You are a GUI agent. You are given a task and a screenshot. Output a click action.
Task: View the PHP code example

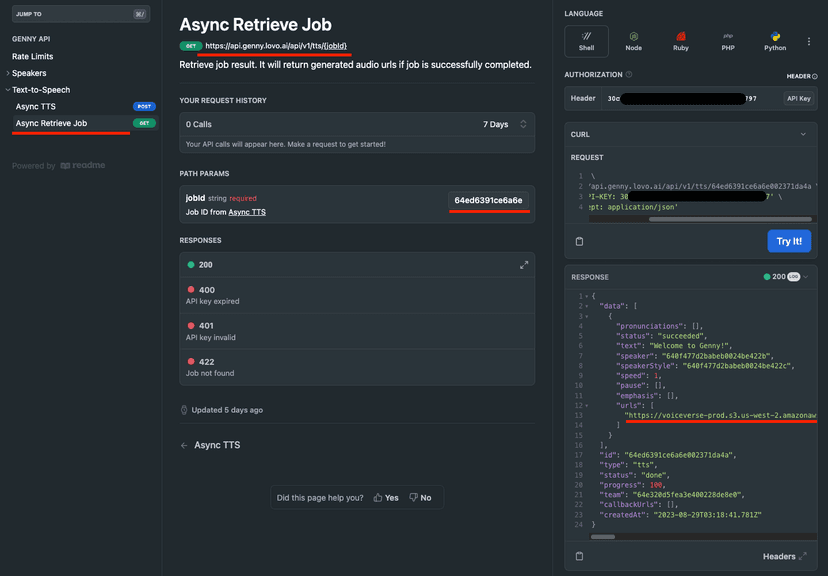(727, 41)
